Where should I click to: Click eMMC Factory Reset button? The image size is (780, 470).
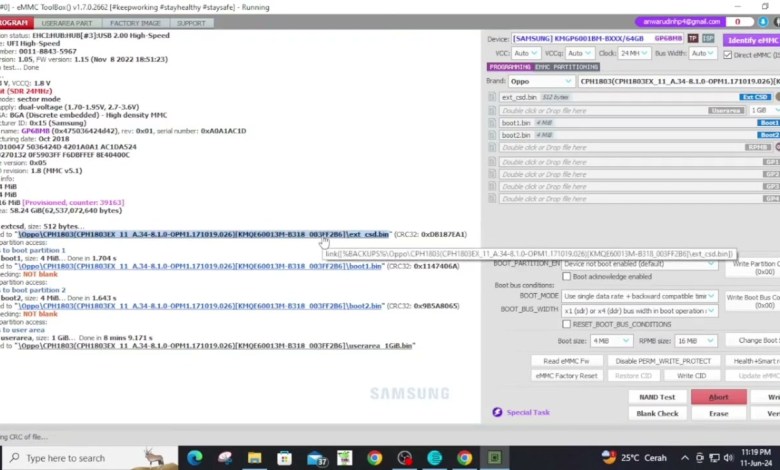(567, 376)
